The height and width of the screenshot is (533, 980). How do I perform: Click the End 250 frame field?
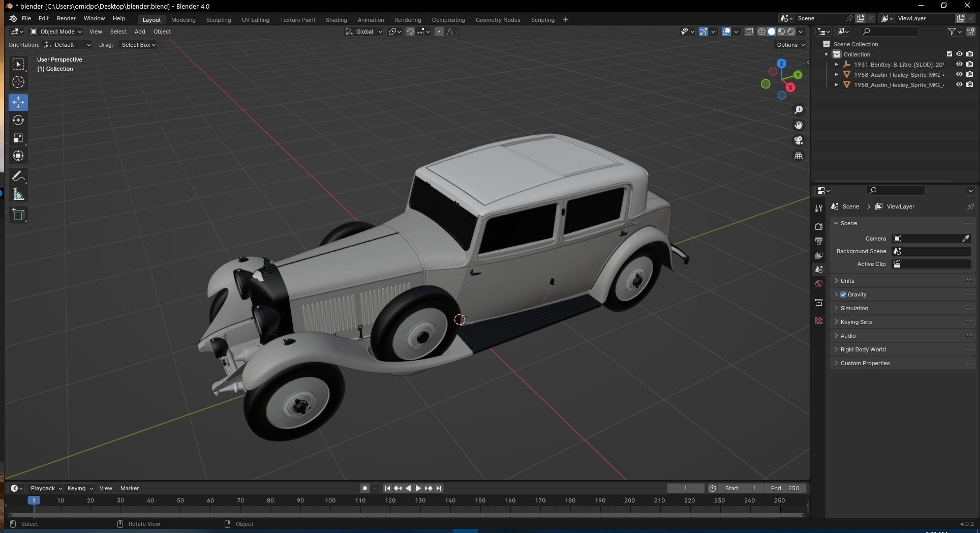coord(785,488)
